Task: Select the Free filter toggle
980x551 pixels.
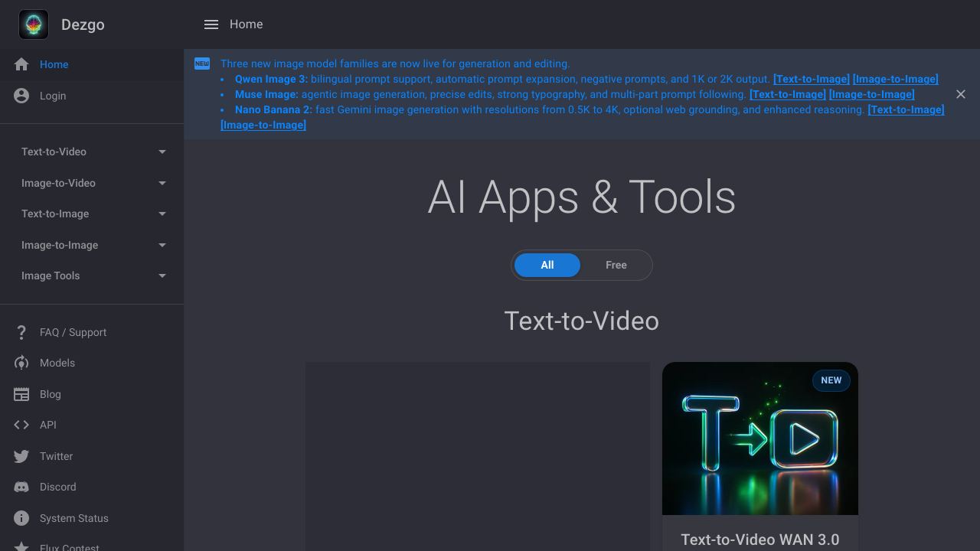Action: click(x=616, y=265)
